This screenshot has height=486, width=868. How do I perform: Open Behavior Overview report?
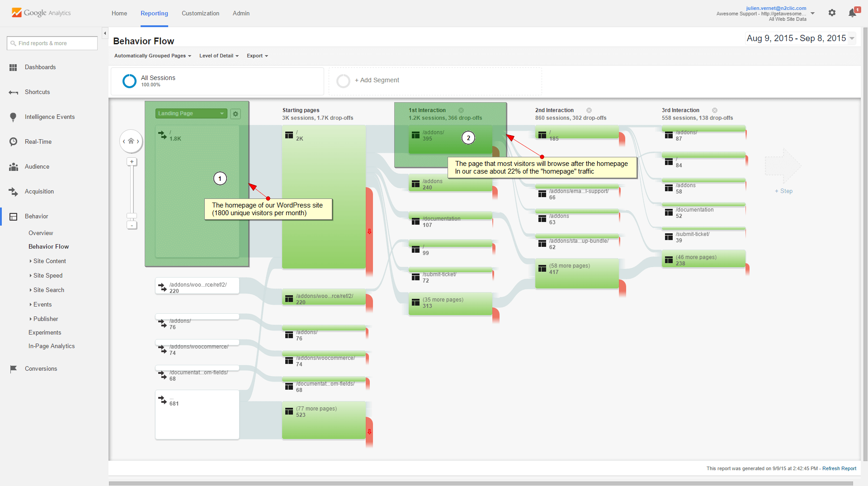(x=41, y=233)
